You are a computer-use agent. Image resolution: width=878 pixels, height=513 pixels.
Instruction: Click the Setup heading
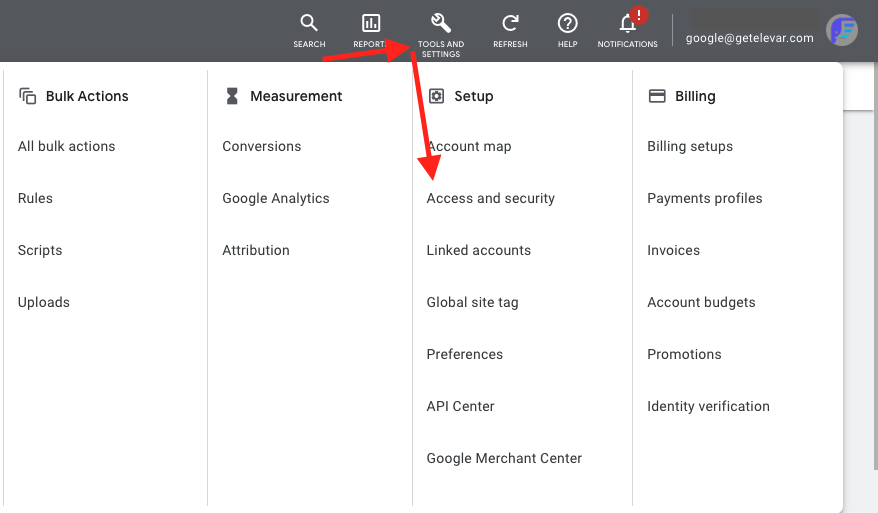coord(474,96)
